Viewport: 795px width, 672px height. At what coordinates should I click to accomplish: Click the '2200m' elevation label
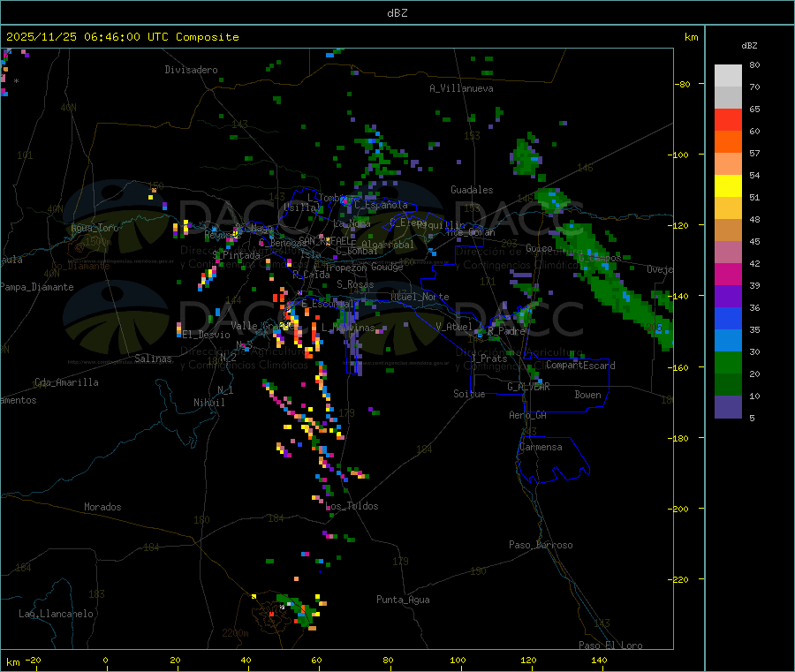(235, 633)
